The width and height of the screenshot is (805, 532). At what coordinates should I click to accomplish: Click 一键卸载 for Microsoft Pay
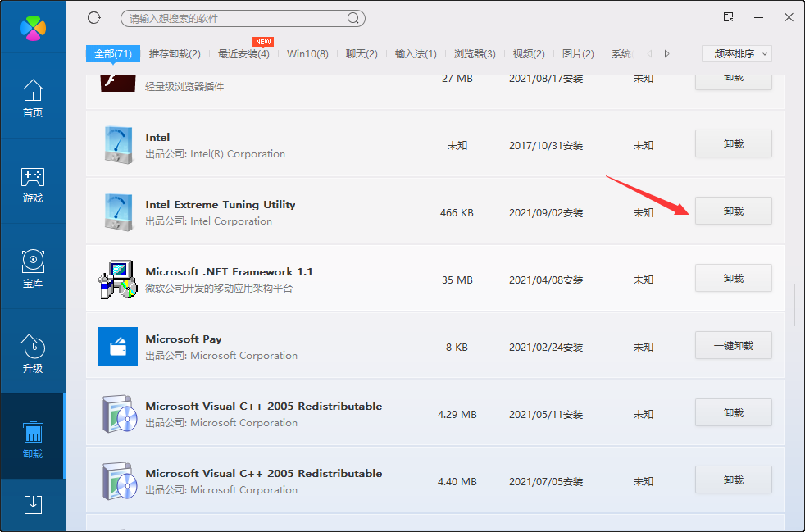coord(733,345)
